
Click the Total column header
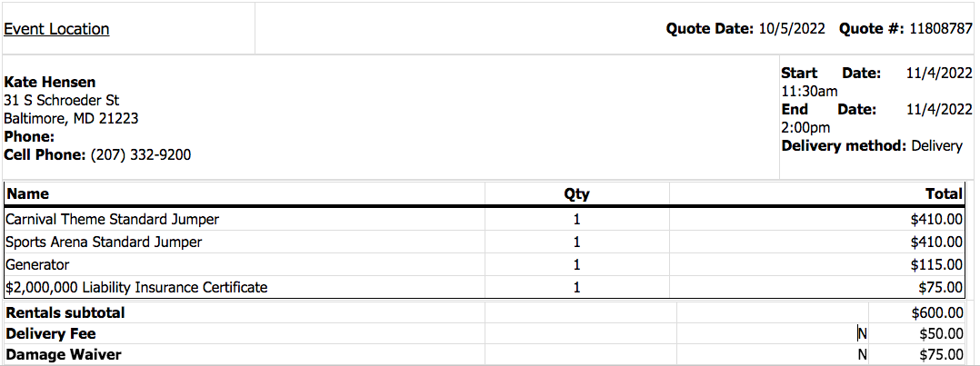[944, 194]
